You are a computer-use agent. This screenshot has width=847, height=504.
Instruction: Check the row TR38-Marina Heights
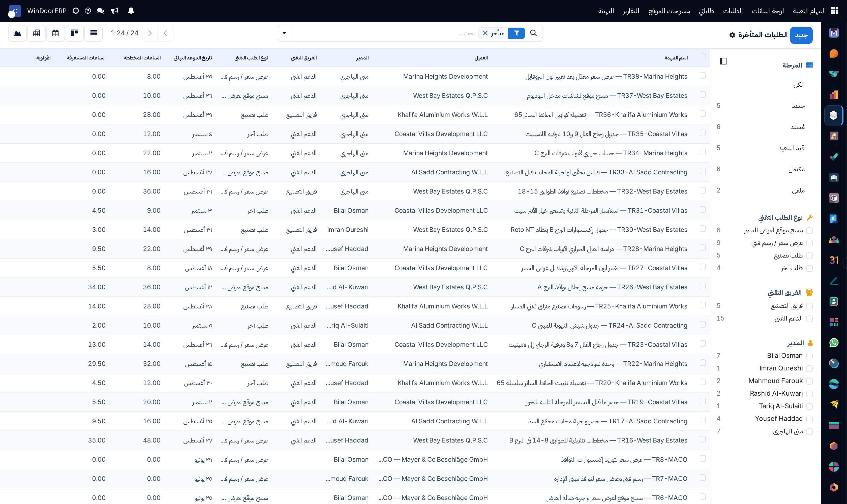(703, 75)
